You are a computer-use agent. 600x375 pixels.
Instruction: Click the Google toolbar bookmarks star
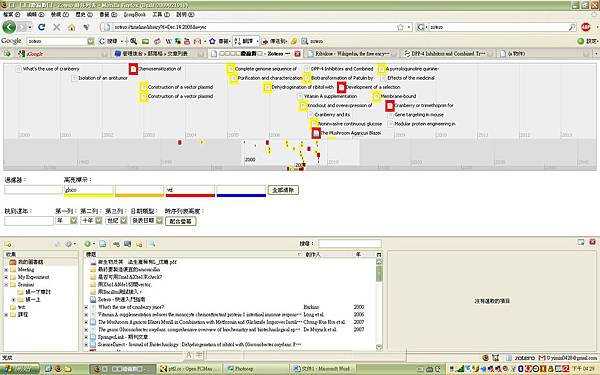pos(212,41)
